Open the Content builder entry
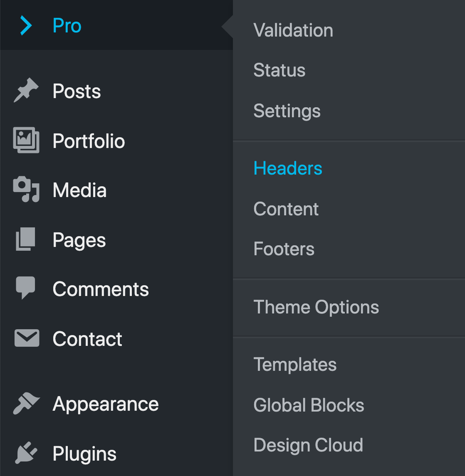 286,209
